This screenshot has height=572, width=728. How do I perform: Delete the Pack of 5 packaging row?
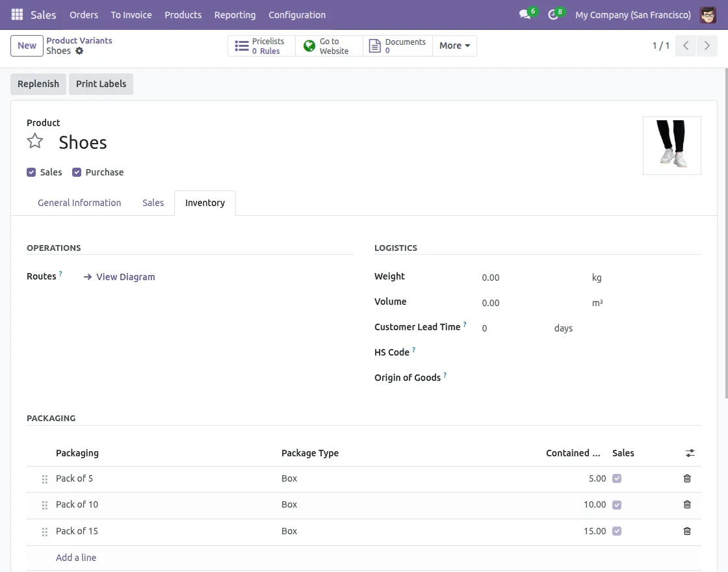tap(687, 478)
